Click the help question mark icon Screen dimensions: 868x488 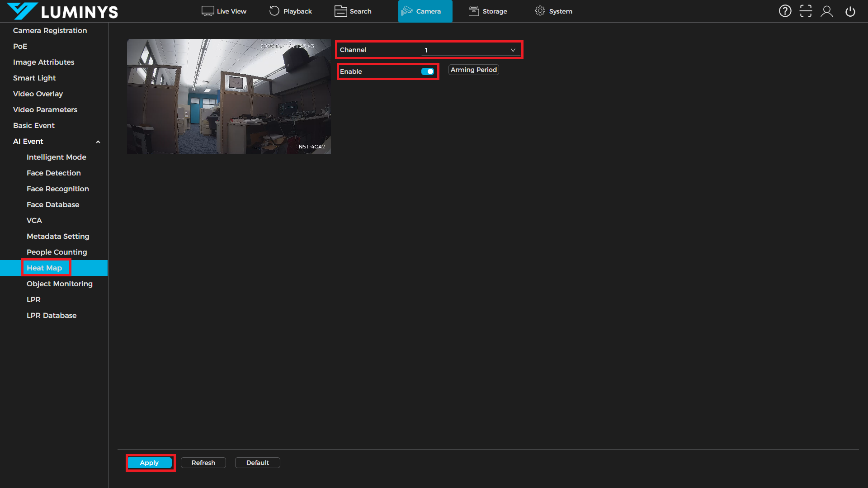[x=785, y=11]
